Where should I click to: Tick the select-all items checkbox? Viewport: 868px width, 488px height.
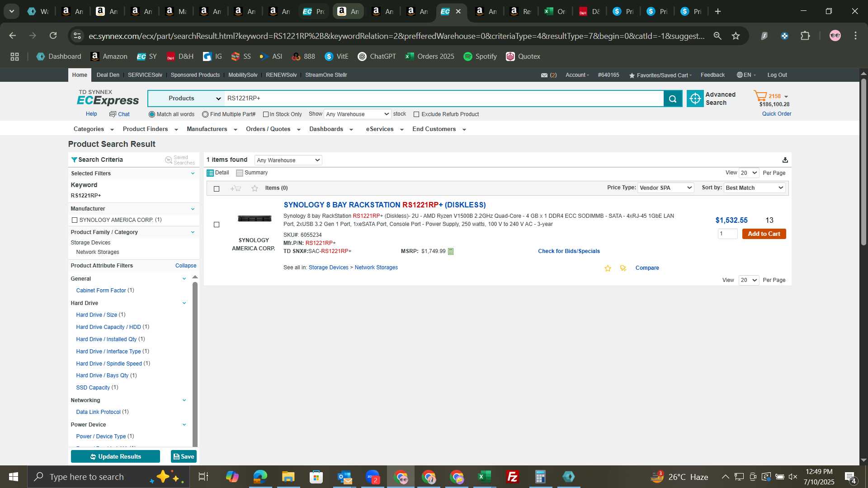[x=217, y=189]
